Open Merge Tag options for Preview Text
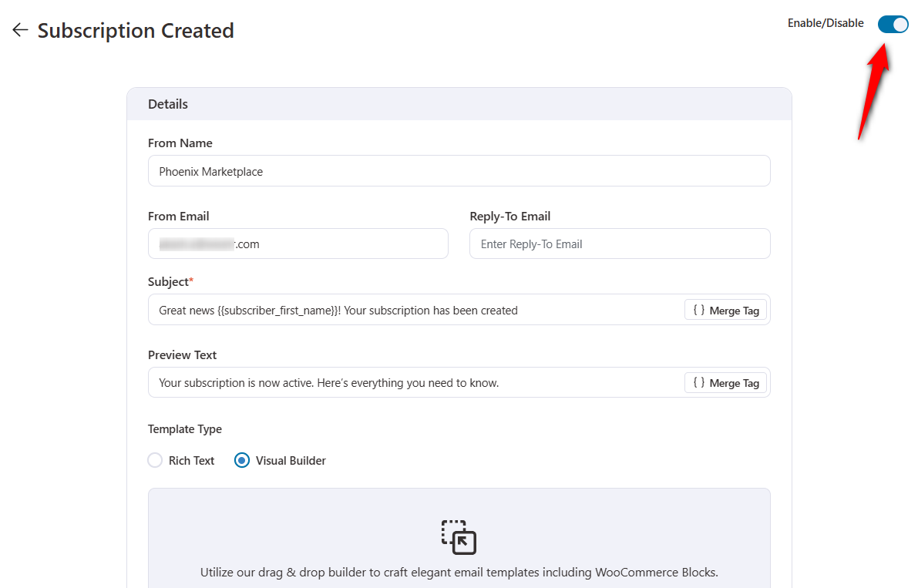 [x=725, y=382]
